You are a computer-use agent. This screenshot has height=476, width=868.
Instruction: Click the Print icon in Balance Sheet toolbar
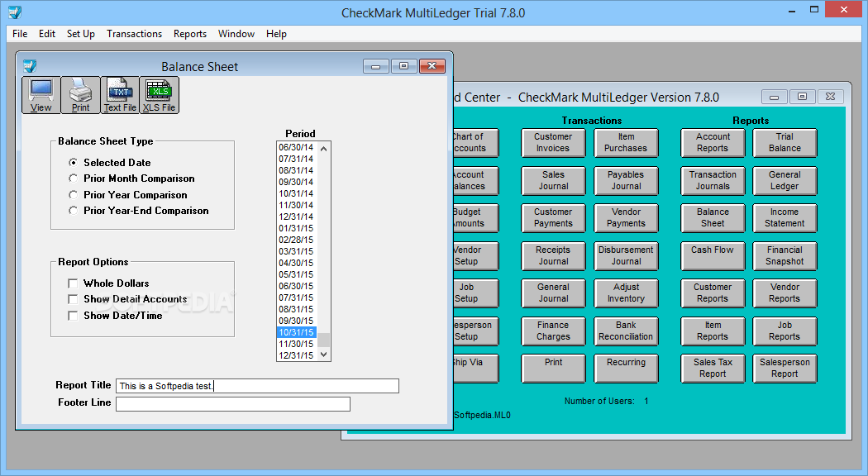point(80,95)
